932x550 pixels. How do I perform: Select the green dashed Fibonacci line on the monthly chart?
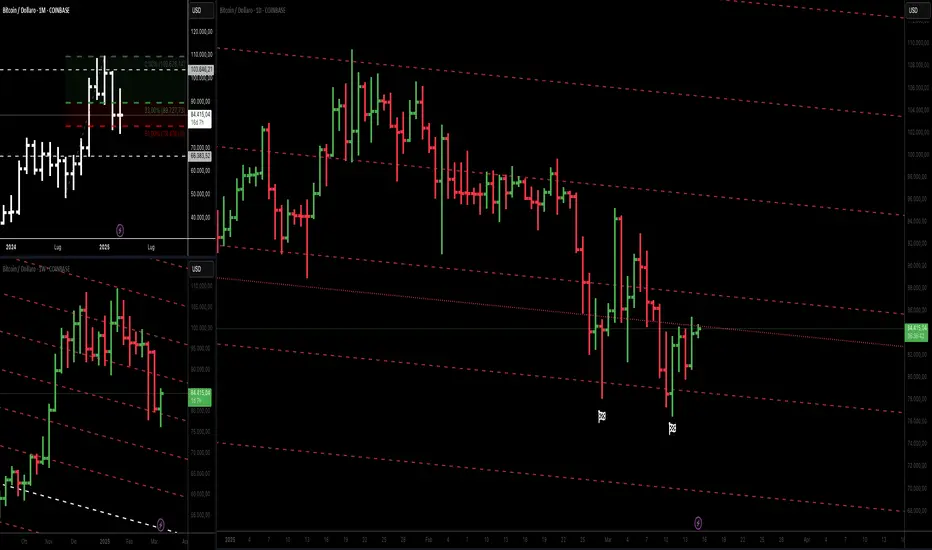[x=125, y=103]
